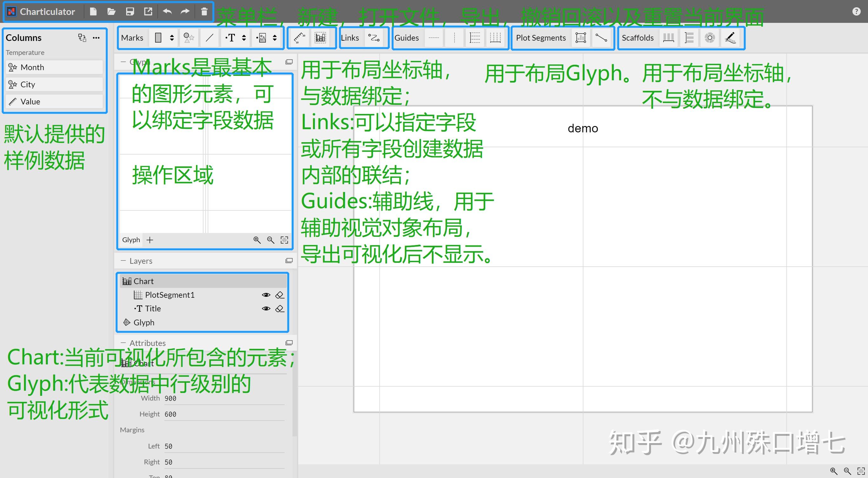
Task: Select the text mark tool
Action: coord(230,38)
